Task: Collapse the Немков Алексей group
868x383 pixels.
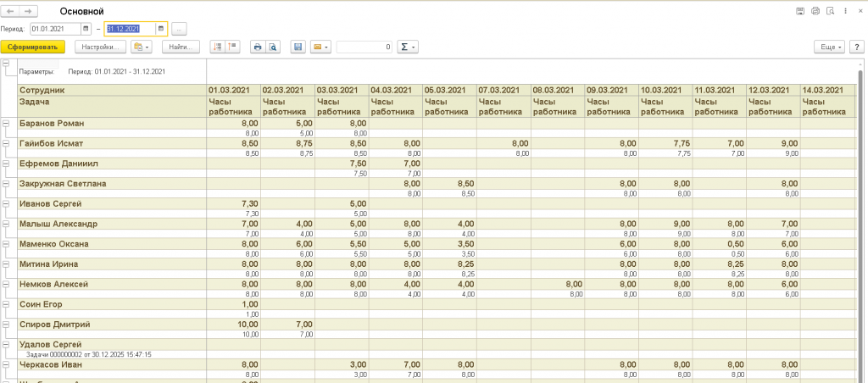Action: [6, 284]
